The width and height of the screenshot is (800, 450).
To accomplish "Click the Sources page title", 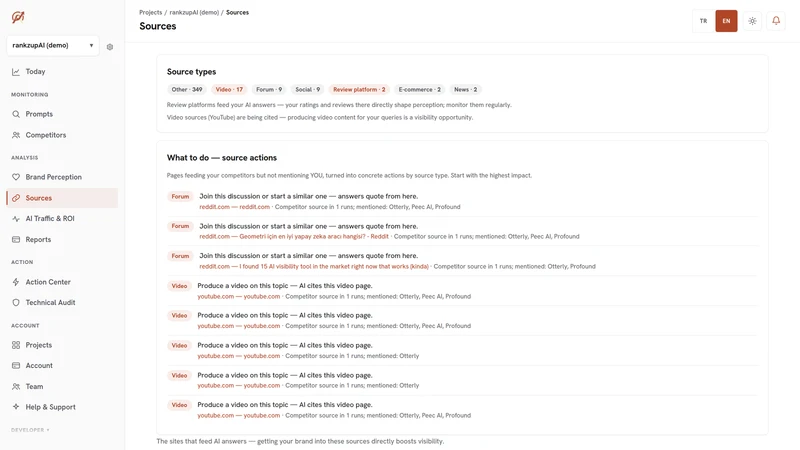I will pyautogui.click(x=158, y=26).
